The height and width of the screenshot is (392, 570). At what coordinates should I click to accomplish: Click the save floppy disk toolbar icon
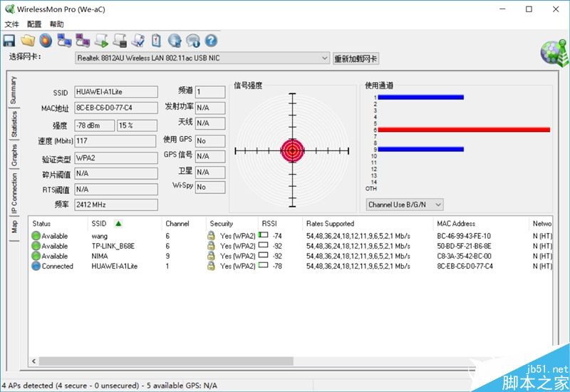[9, 41]
